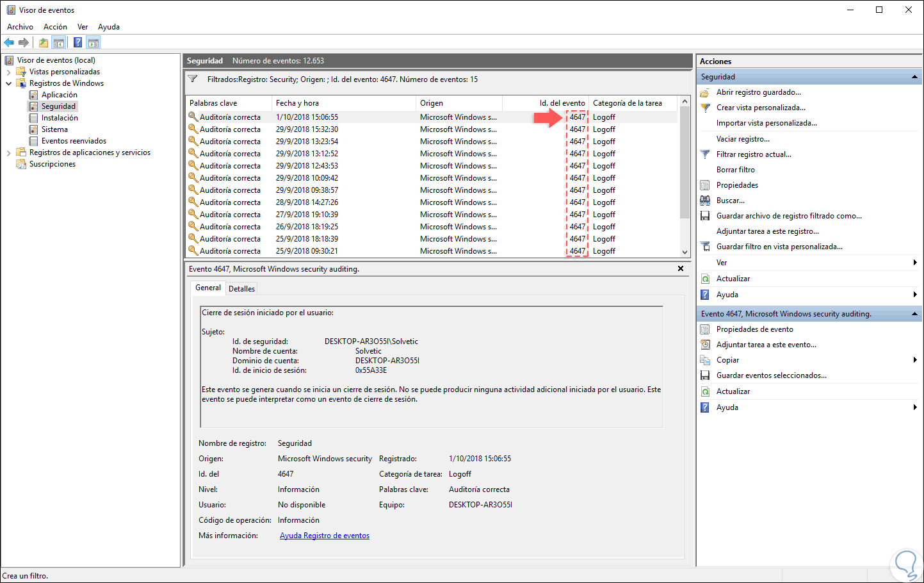Click Vaciar registro... action
The height and width of the screenshot is (583, 924).
(743, 139)
